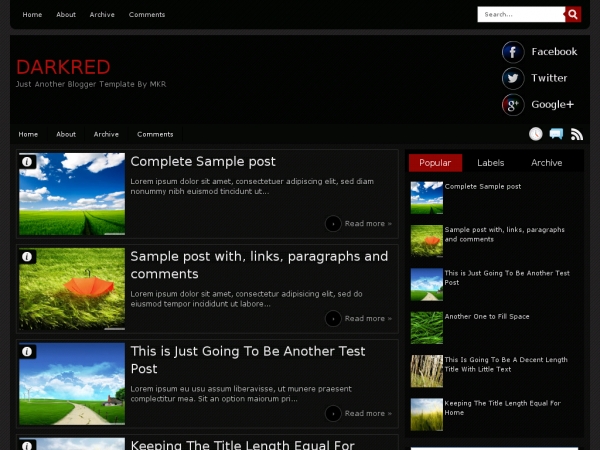Open the Facebook round icon
This screenshot has height=450, width=600.
[513, 52]
